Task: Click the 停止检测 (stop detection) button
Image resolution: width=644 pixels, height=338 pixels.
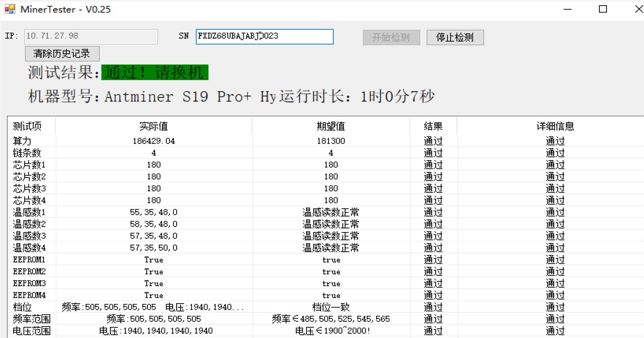Action: [455, 38]
